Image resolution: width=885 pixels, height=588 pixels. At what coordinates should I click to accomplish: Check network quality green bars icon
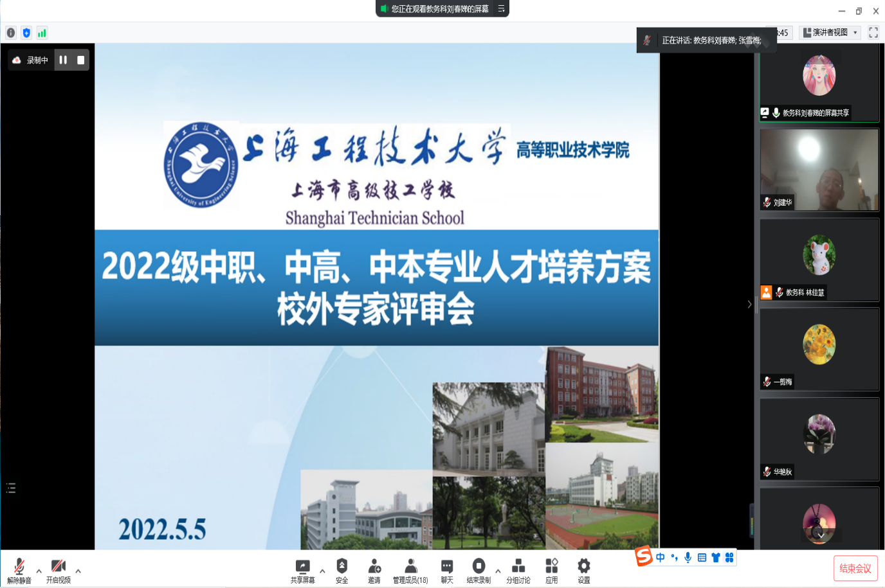[x=42, y=33]
